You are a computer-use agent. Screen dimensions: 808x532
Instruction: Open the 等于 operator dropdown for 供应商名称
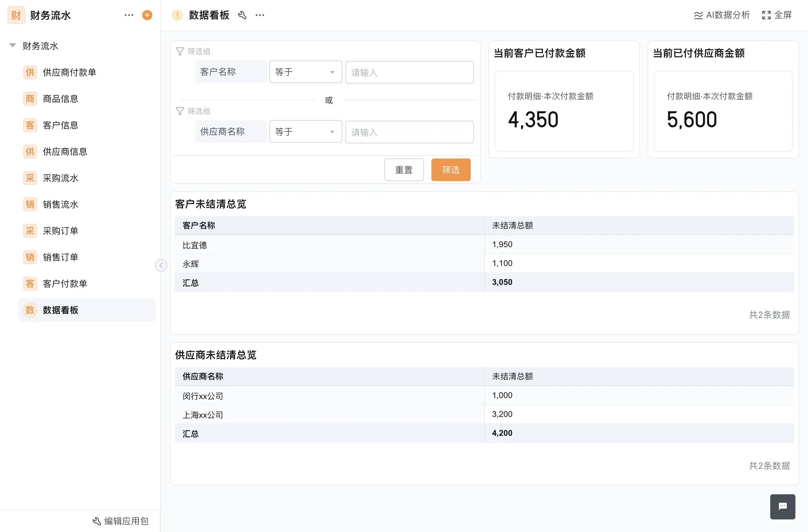pyautogui.click(x=305, y=132)
